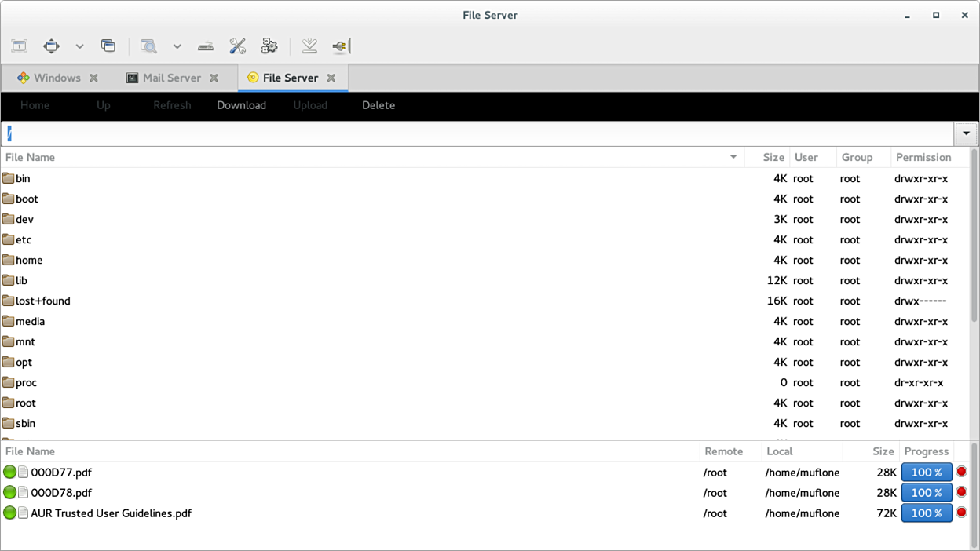Click the Download button
Image resolution: width=980 pixels, height=551 pixels.
(241, 105)
